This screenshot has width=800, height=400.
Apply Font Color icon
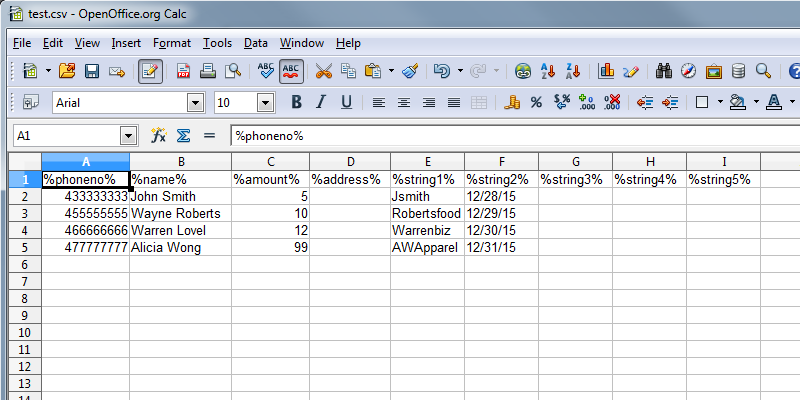(774, 103)
